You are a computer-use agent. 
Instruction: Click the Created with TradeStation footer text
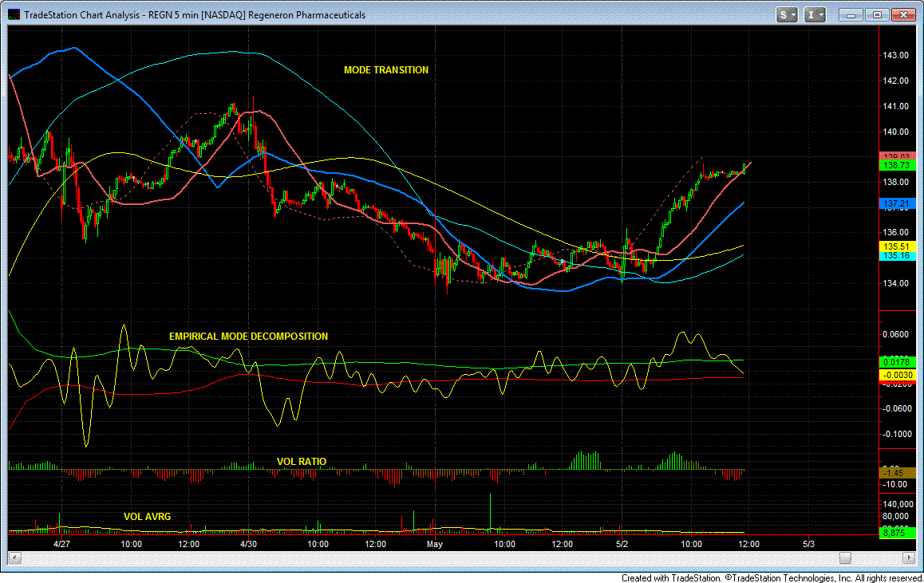click(x=772, y=578)
